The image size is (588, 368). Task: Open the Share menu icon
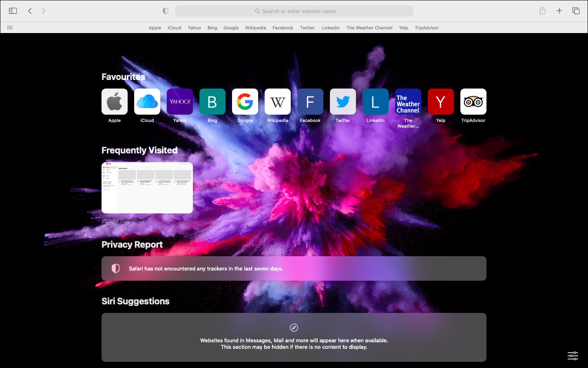(x=542, y=11)
